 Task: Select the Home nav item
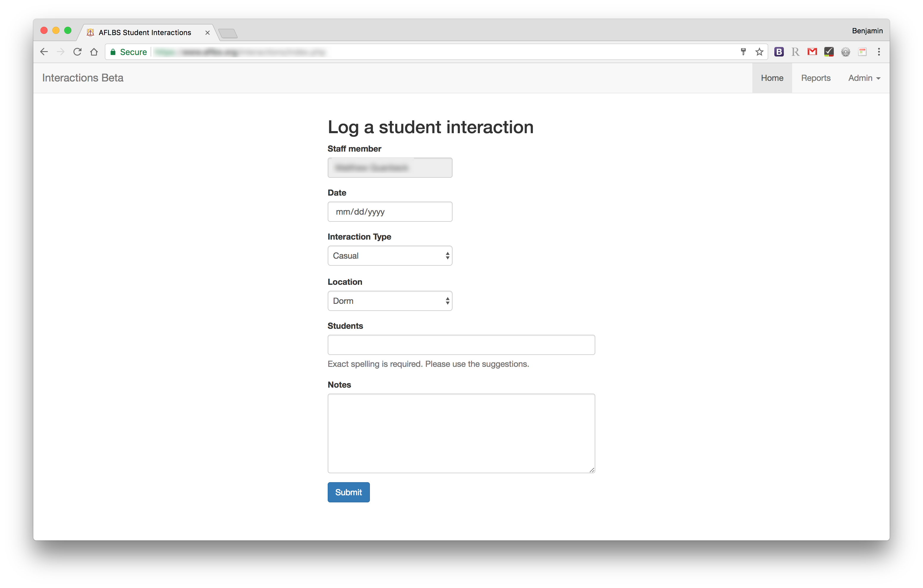(772, 78)
